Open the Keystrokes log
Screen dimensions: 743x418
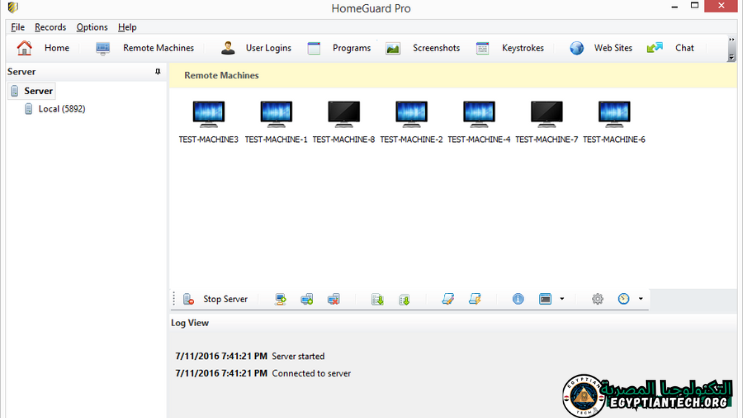[510, 48]
